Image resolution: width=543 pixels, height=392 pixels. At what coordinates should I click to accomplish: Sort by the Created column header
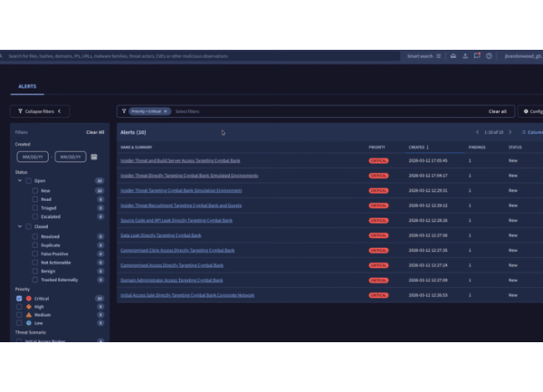click(418, 147)
